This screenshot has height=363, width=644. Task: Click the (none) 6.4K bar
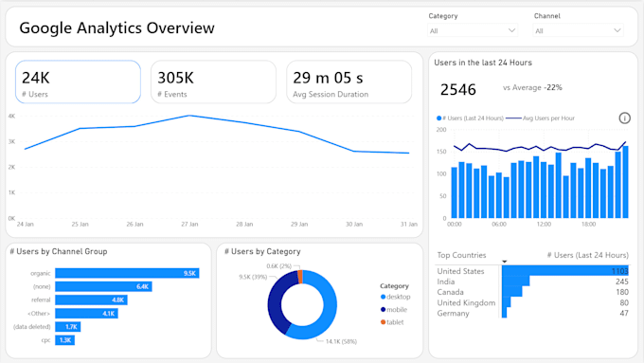point(103,286)
